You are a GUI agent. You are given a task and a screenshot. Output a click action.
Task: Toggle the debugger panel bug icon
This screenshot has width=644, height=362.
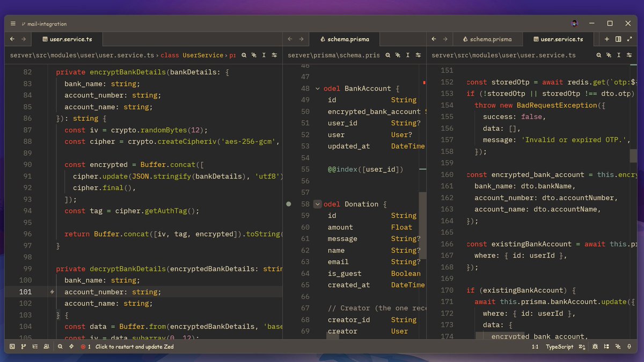pos(595,347)
